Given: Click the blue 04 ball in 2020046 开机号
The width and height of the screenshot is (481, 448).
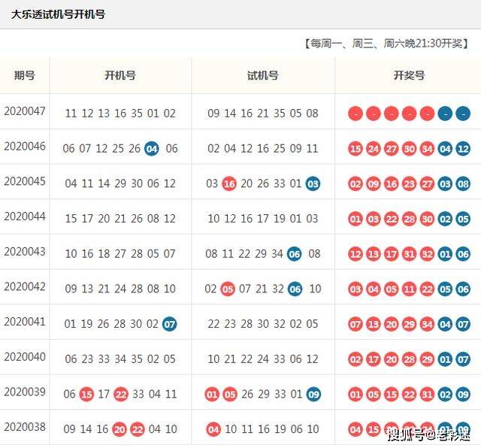Looking at the screenshot, I should (x=152, y=149).
